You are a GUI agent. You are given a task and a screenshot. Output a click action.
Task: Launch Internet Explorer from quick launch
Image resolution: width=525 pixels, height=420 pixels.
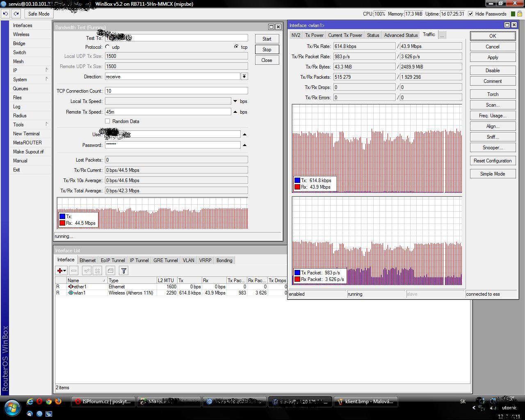pyautogui.click(x=30, y=402)
